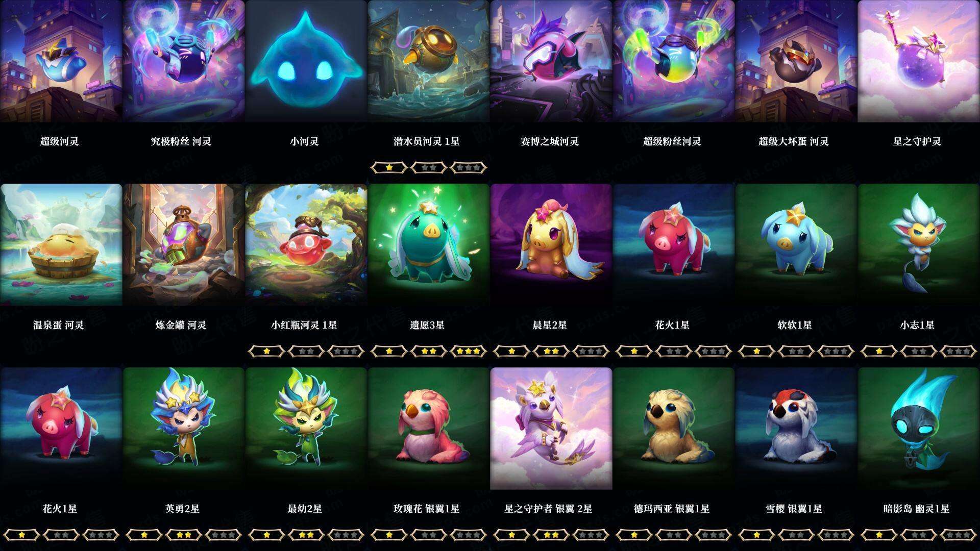Select three-star tier badge under 晨星2星
Image resolution: width=980 pixels, height=551 pixels.
[591, 351]
